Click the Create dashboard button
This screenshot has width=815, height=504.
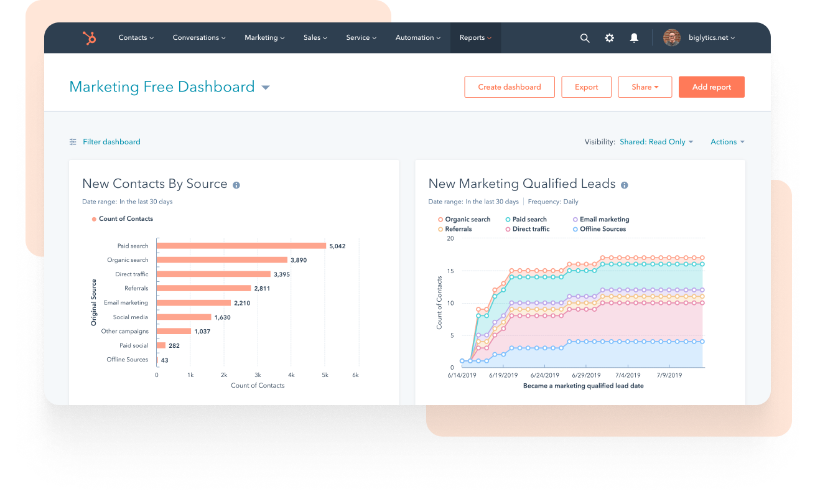[x=510, y=86]
